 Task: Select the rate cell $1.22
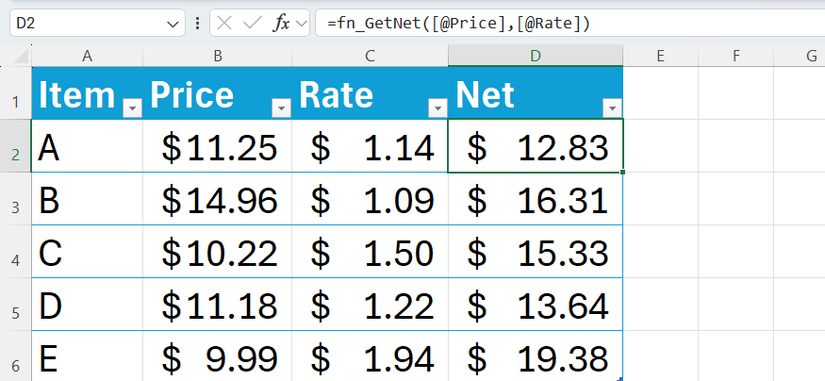[370, 304]
